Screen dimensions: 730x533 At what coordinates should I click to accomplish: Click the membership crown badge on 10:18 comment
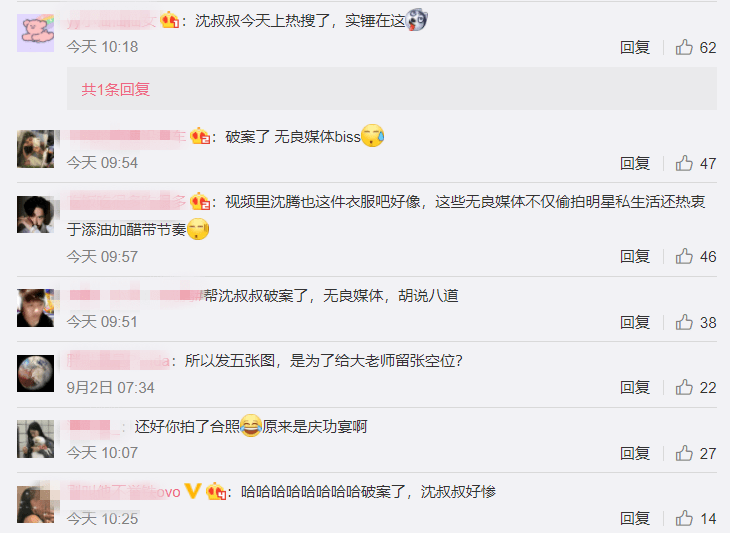pos(170,20)
